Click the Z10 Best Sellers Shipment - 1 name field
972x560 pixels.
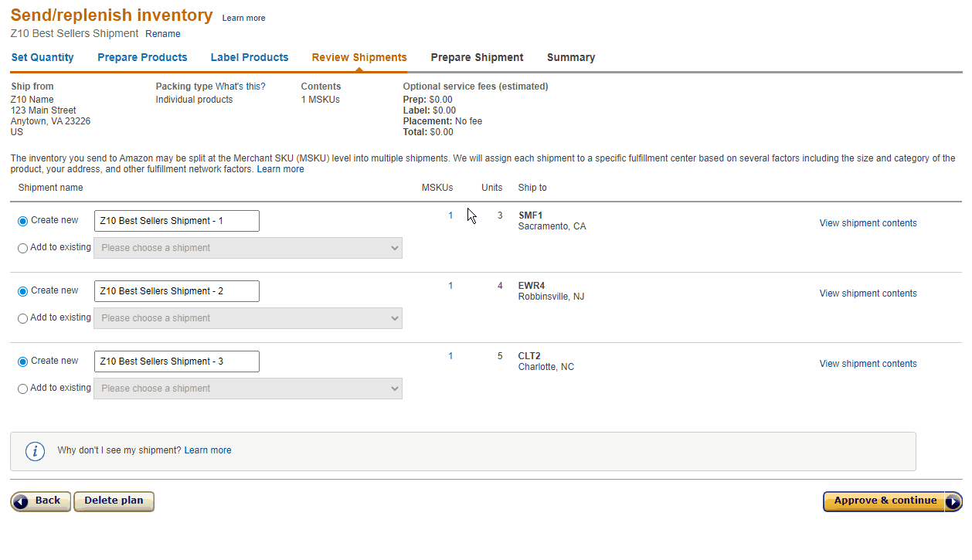pyautogui.click(x=176, y=221)
